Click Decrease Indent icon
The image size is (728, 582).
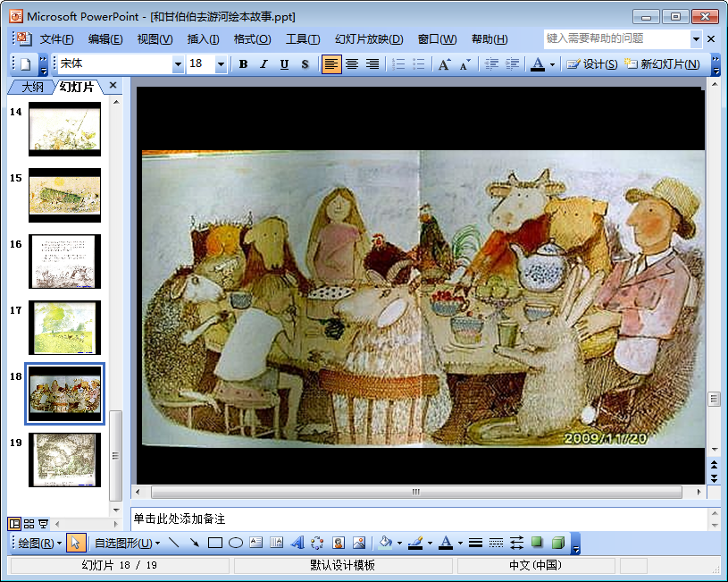point(491,64)
